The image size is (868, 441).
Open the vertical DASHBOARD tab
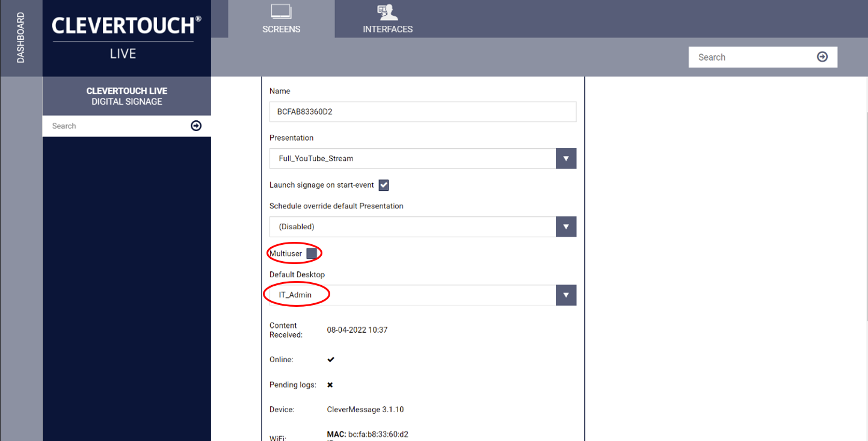click(21, 38)
